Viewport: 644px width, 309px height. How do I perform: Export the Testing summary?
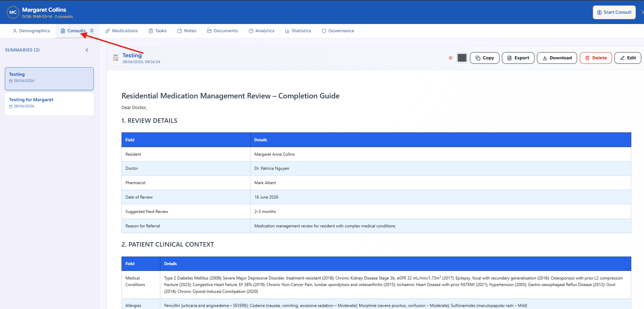[518, 58]
